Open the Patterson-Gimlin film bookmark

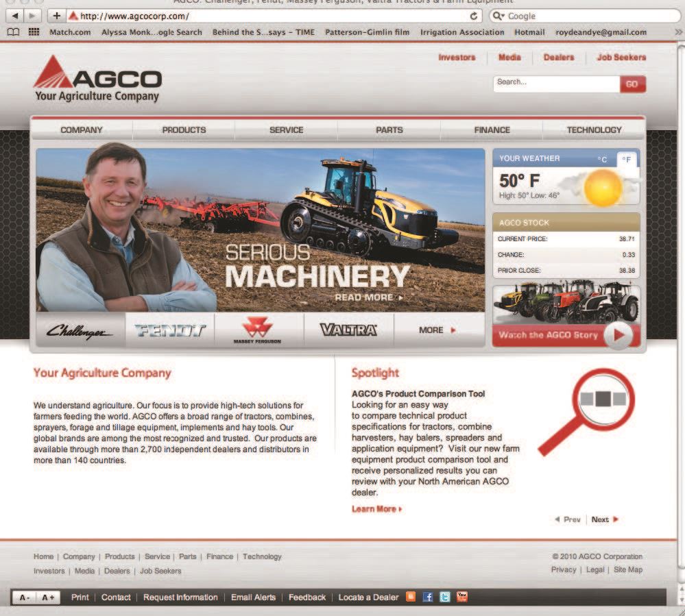(367, 32)
